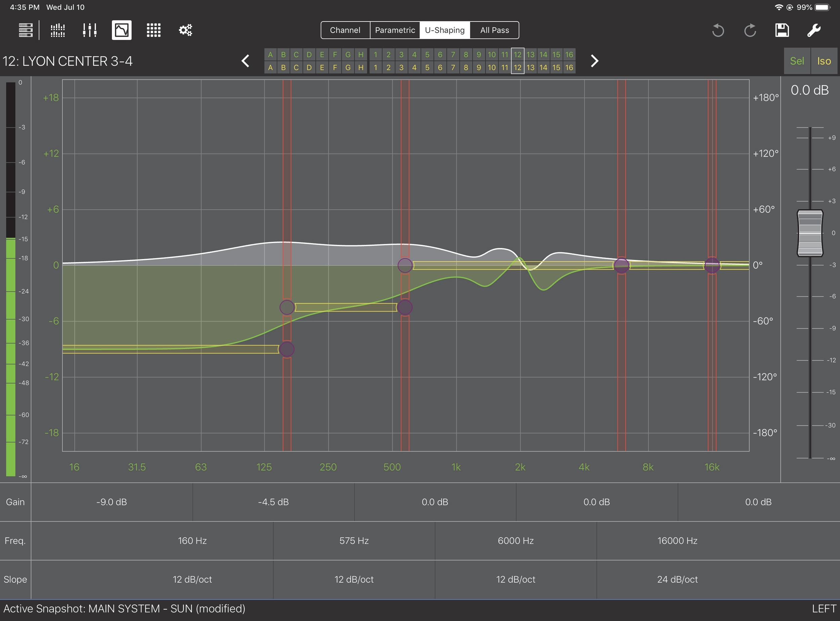Image resolution: width=840 pixels, height=621 pixels.
Task: Click the redo arrow icon
Action: [750, 30]
